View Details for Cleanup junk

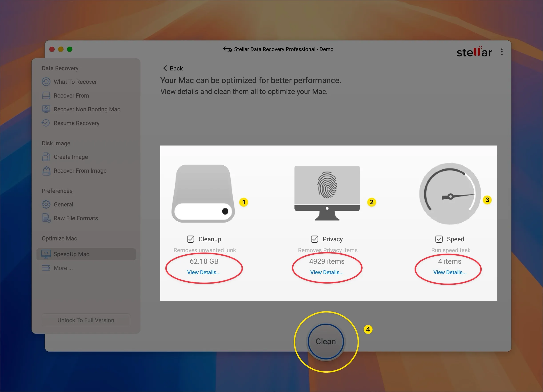pyautogui.click(x=204, y=272)
